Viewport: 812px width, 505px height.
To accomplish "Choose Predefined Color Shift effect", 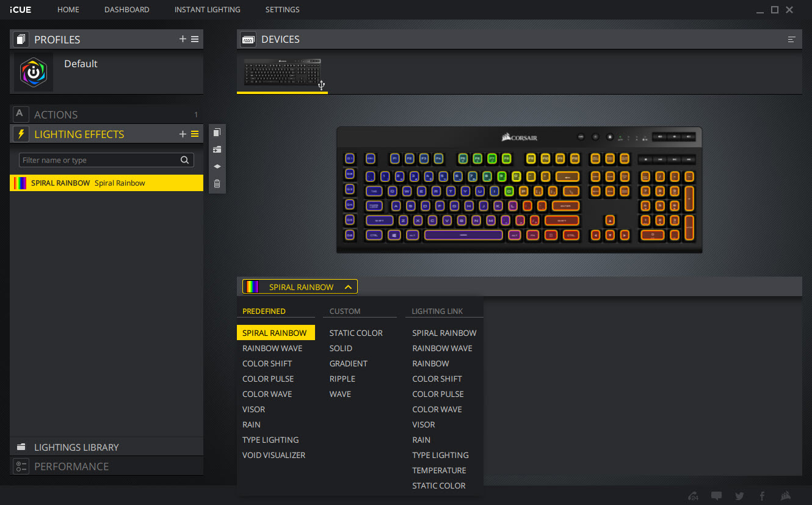I will pos(267,363).
